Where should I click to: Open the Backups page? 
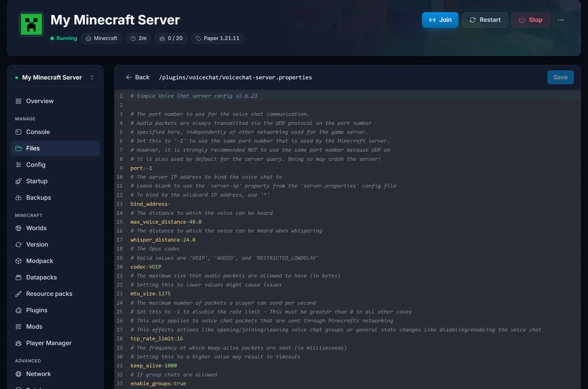pyautogui.click(x=55, y=198)
